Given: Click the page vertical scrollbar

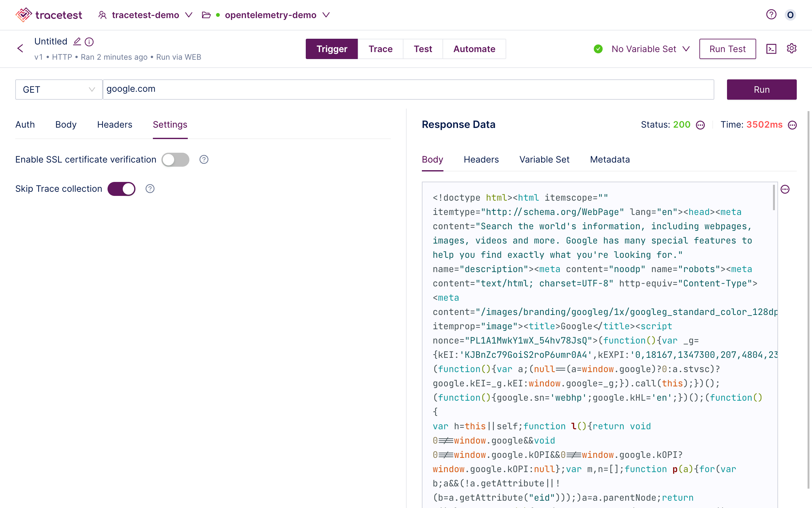Looking at the screenshot, I should click(809, 299).
